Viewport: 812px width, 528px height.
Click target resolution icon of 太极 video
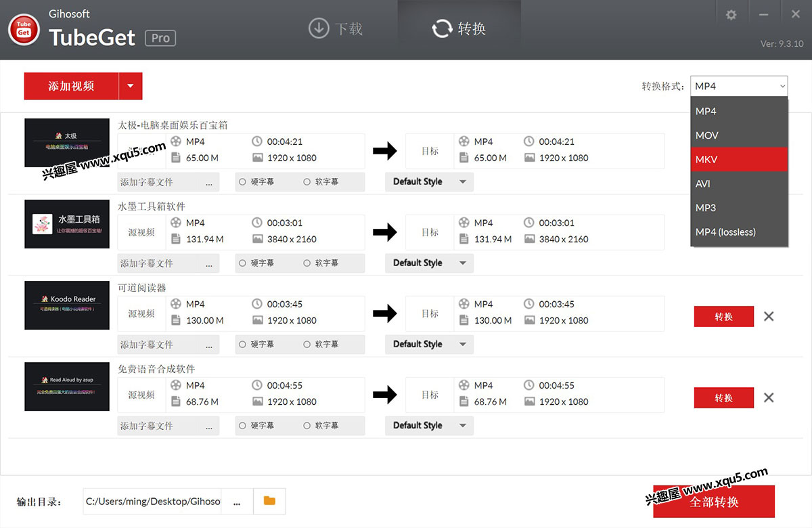(x=529, y=158)
